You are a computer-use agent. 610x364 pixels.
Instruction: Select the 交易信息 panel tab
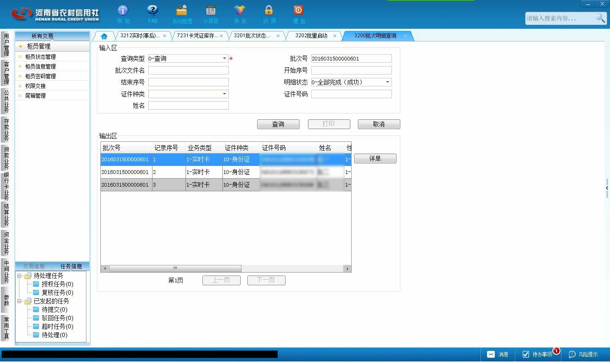(34, 266)
